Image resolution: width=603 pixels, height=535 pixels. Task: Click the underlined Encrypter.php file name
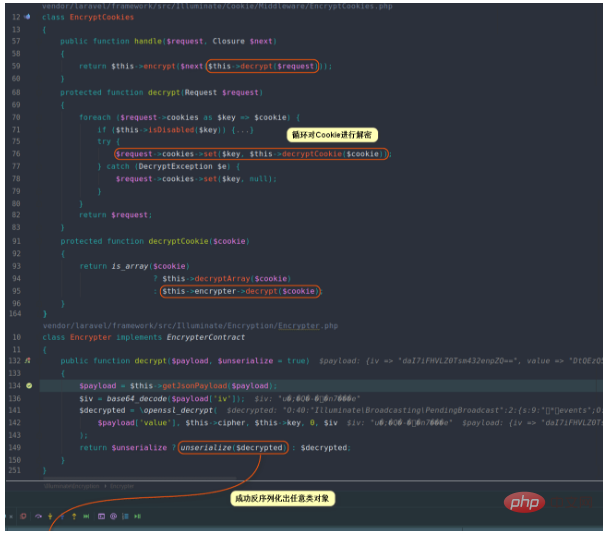[308, 326]
